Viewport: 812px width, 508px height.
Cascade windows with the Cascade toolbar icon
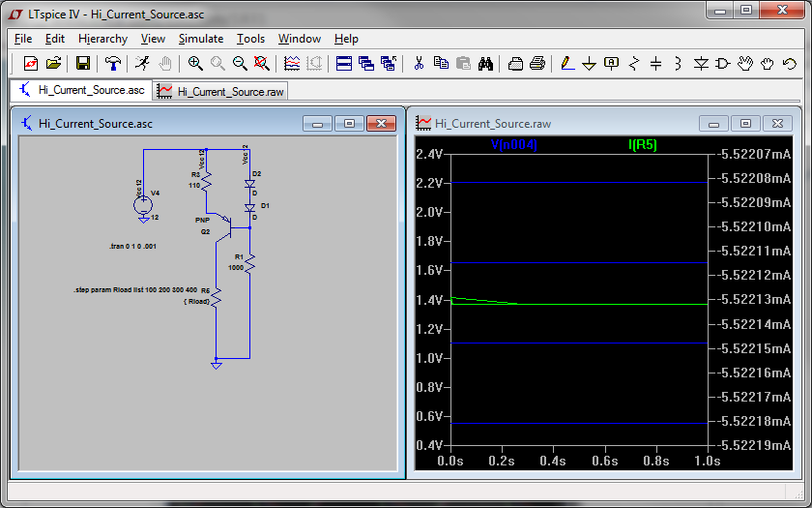pyautogui.click(x=366, y=64)
